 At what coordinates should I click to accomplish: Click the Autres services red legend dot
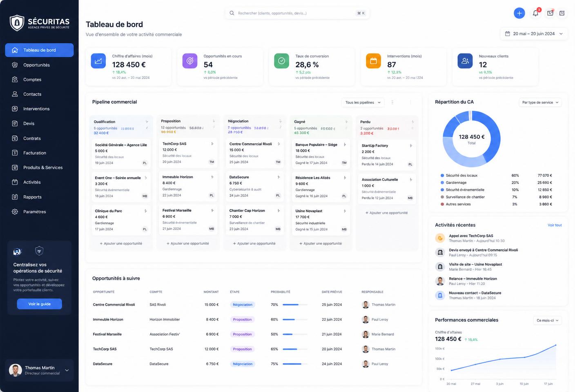pyautogui.click(x=442, y=204)
